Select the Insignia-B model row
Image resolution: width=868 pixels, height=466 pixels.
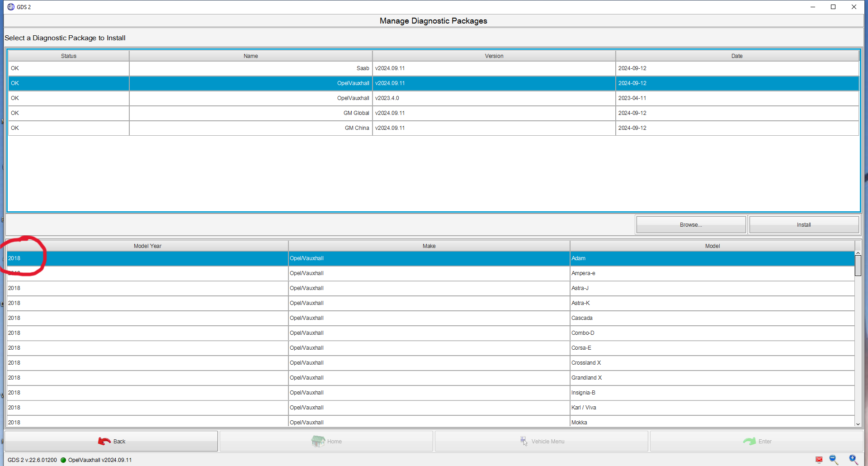coord(431,393)
